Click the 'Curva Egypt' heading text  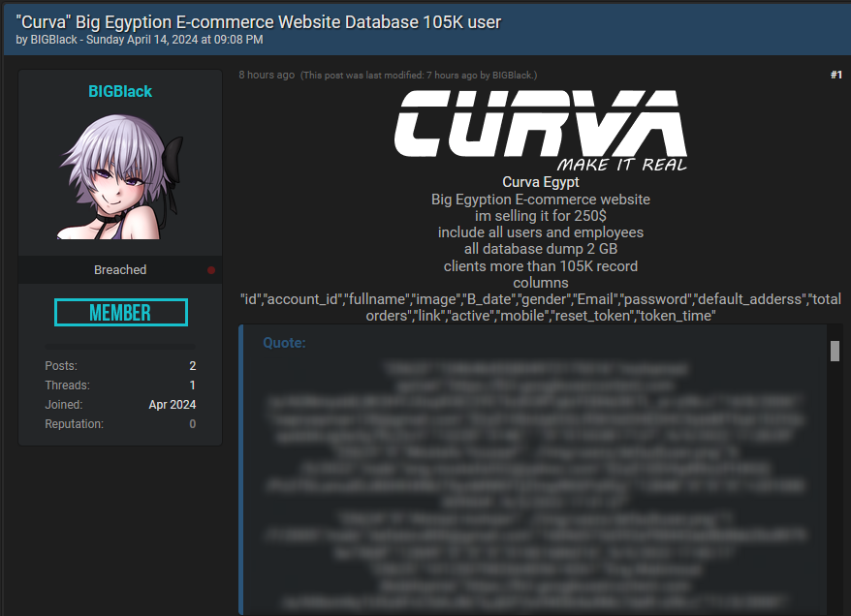coord(541,182)
